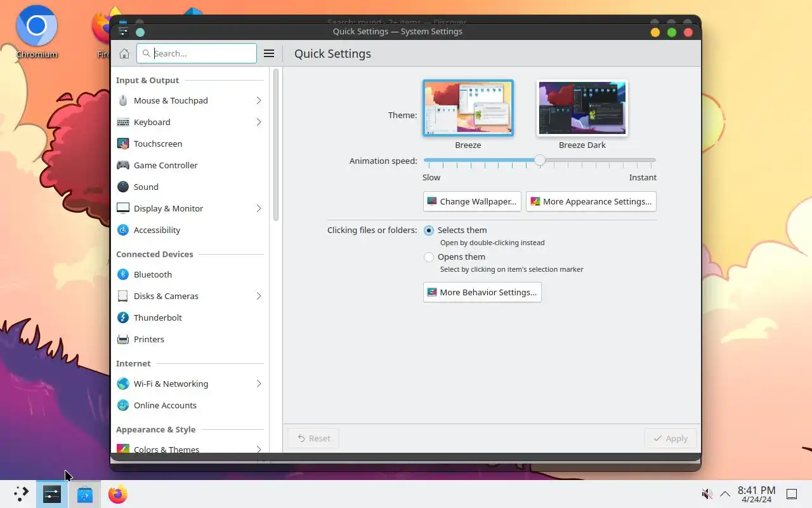Select the "Opens them" radio option
812x508 pixels.
tap(429, 257)
